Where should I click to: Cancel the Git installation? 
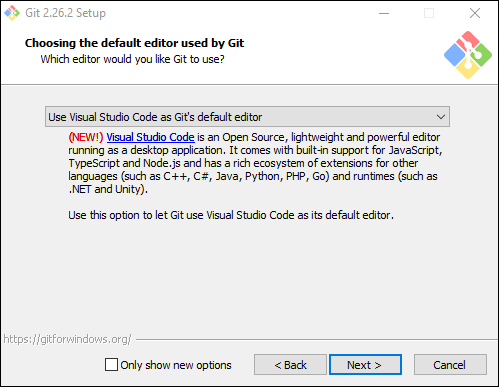450,365
